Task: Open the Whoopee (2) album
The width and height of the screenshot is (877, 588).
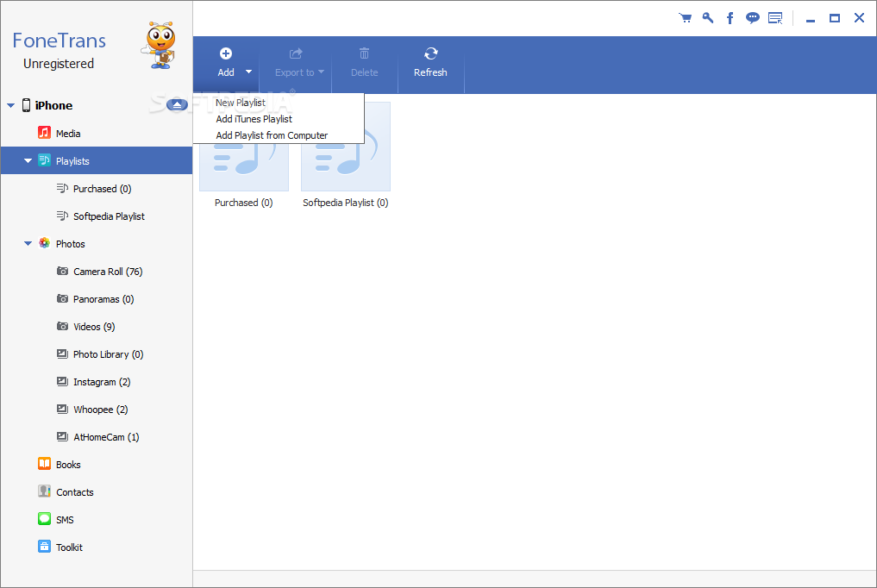Action: (101, 410)
